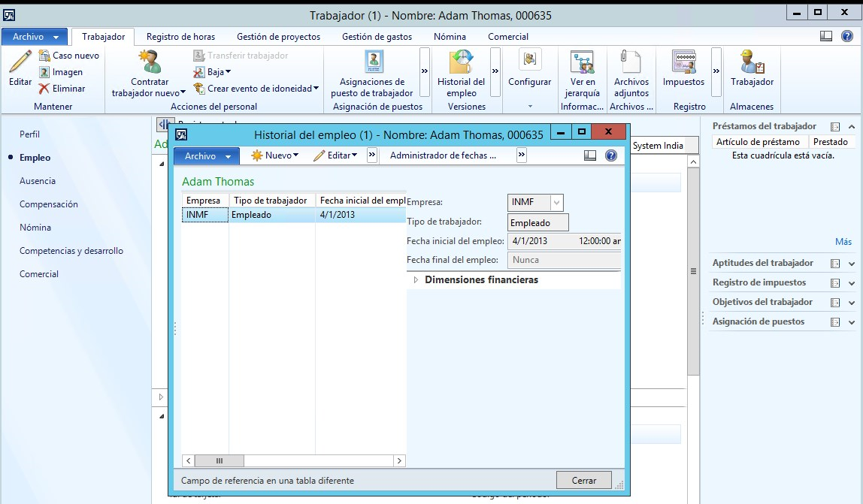Click the Artículo de préstamo column header

pyautogui.click(x=759, y=142)
